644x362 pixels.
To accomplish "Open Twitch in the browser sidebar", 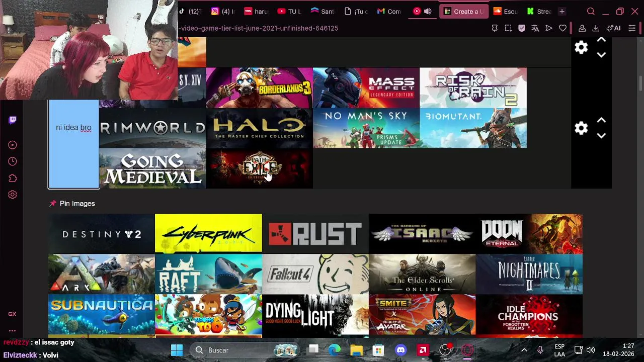I will [13, 120].
